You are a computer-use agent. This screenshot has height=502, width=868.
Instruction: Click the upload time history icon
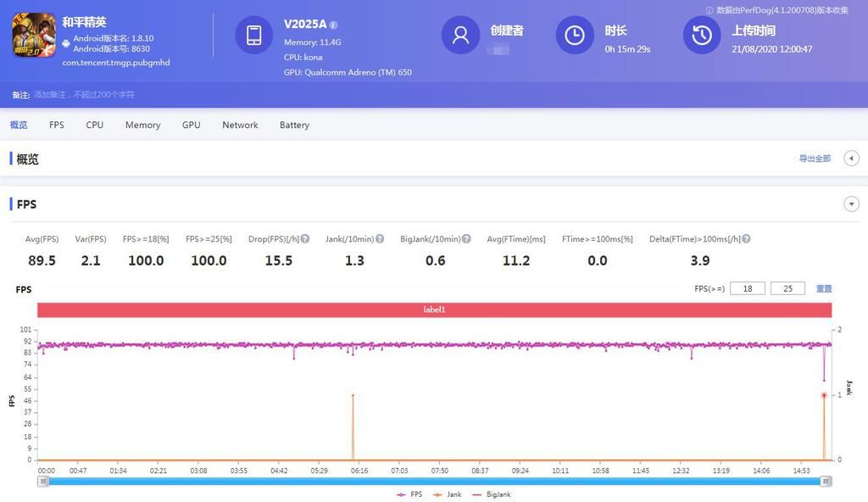(x=702, y=35)
